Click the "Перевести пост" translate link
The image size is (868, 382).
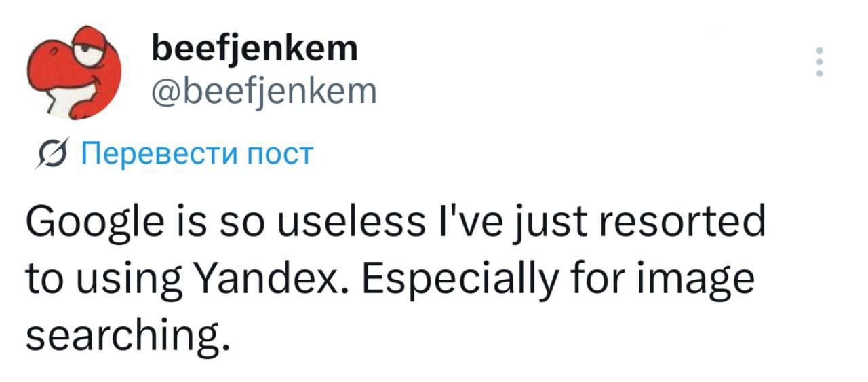point(195,154)
